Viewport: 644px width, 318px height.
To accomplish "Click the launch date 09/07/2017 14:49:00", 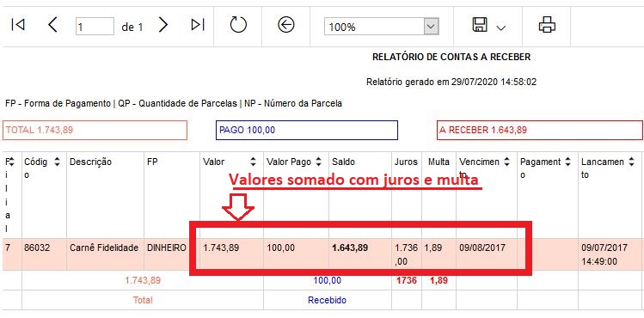I will [604, 254].
